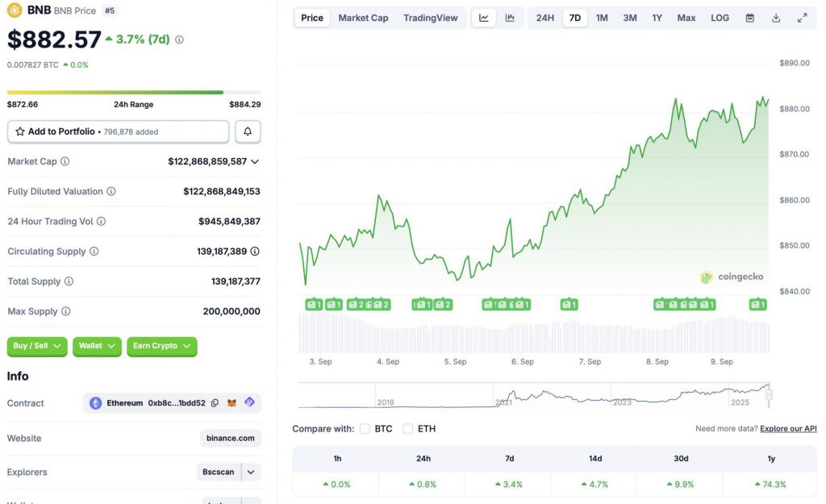The height and width of the screenshot is (504, 826).
Task: Follow the Explore our API link
Action: (x=788, y=429)
